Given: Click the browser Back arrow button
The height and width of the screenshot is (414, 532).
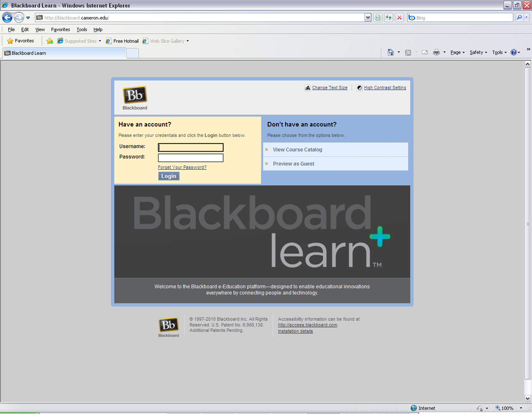Looking at the screenshot, I should 7,17.
